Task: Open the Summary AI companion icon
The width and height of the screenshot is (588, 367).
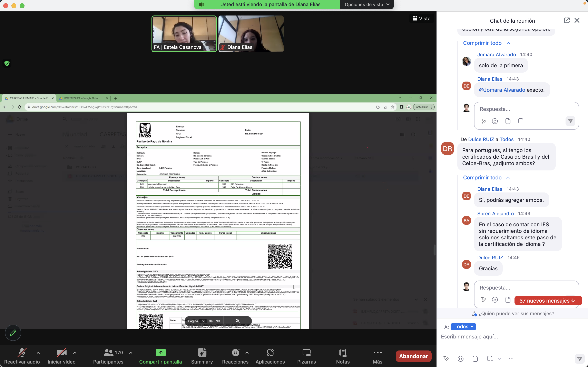Action: (x=202, y=353)
